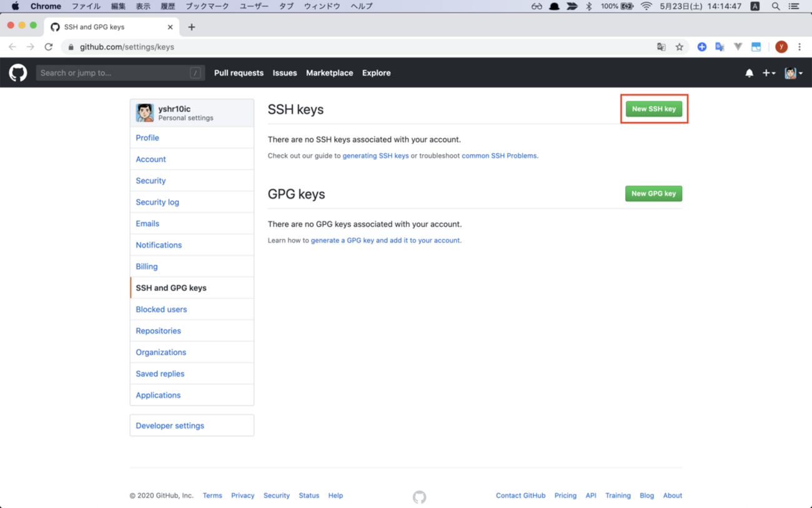The image size is (812, 508).
Task: Open a new browser tab with plus
Action: tap(192, 27)
